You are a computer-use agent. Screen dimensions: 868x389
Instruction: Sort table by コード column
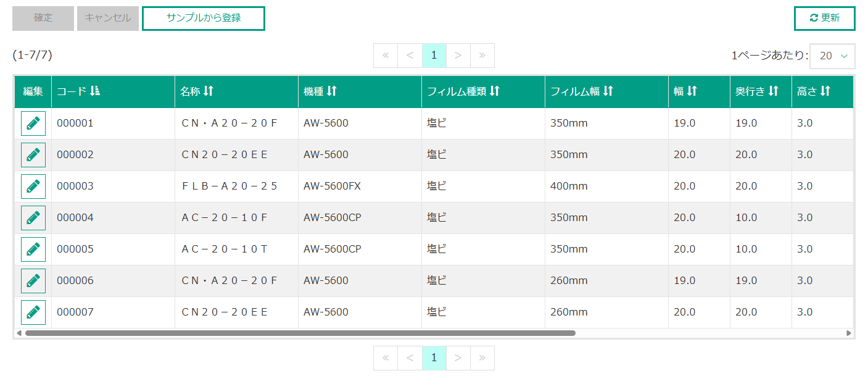point(94,91)
